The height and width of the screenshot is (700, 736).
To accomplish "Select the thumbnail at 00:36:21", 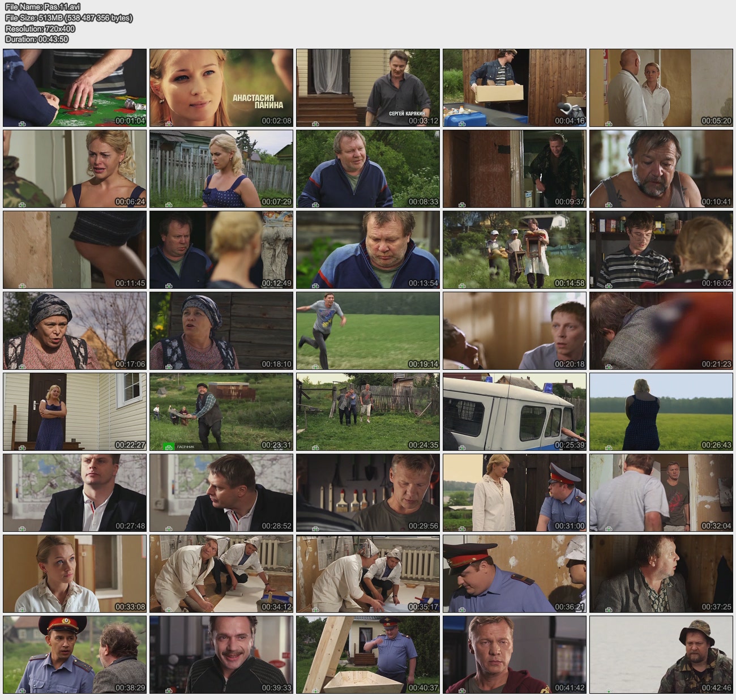I will pos(515,574).
